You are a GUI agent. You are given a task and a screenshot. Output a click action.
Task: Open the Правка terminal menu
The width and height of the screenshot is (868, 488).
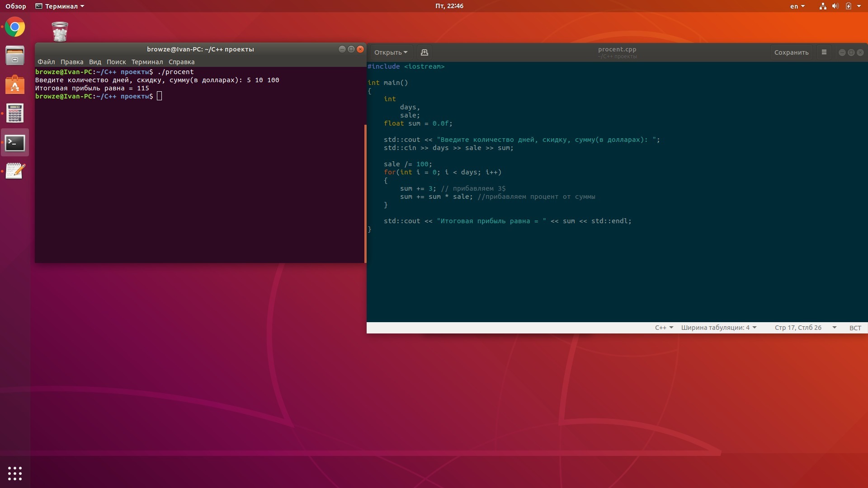(x=72, y=62)
